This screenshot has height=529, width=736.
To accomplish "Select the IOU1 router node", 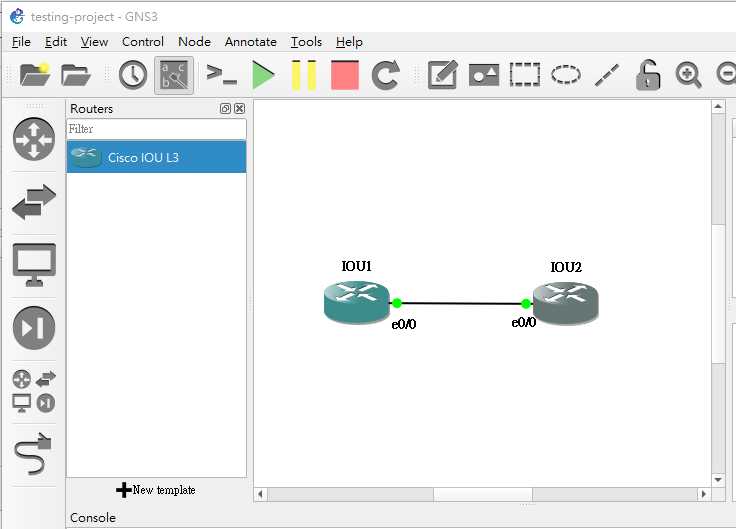I will tap(357, 302).
